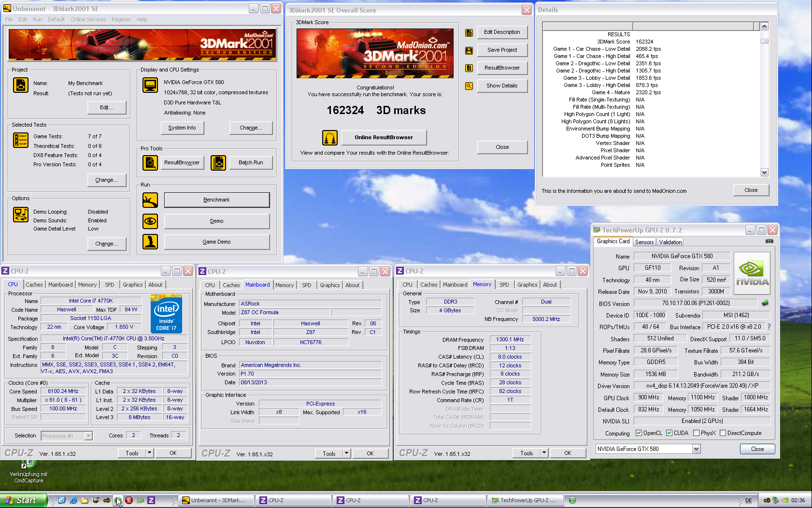Click the Save Project button
Image resolution: width=812 pixels, height=508 pixels.
click(502, 50)
